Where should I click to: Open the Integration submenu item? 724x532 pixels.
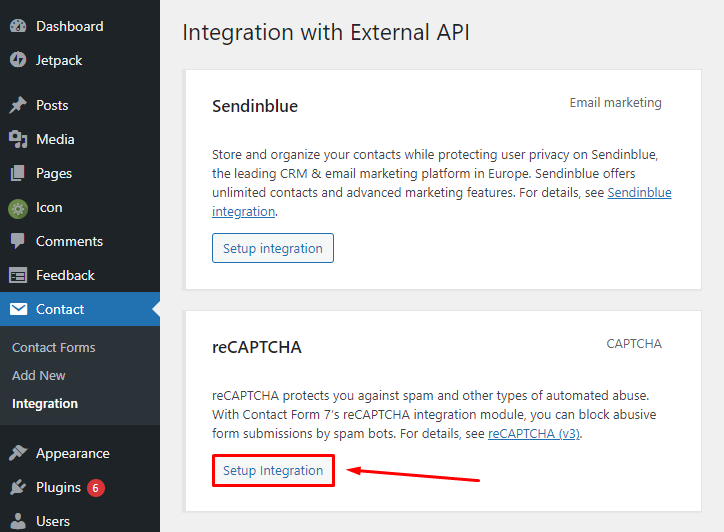(x=45, y=404)
